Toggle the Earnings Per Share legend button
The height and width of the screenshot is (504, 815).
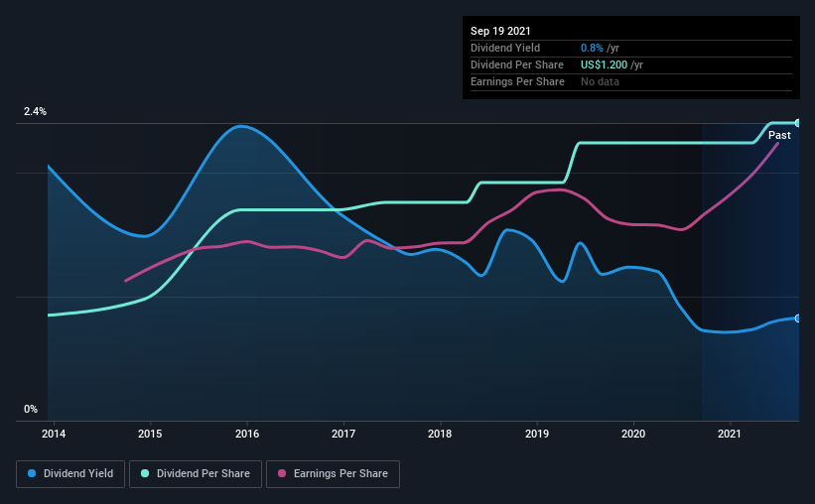(333, 474)
